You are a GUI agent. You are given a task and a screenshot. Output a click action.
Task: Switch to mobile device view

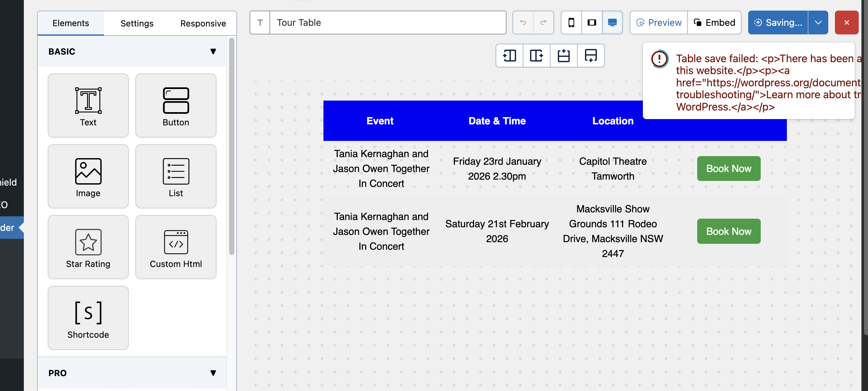(571, 22)
